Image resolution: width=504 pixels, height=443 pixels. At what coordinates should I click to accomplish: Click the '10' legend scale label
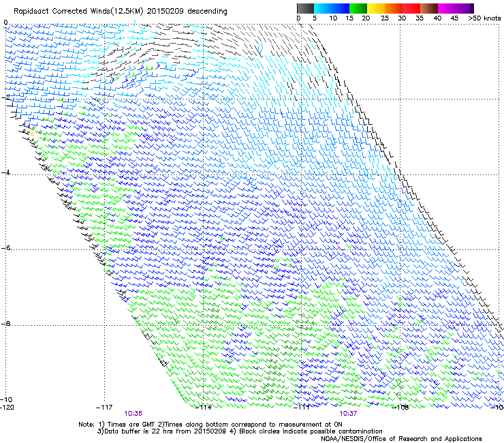[x=333, y=18]
